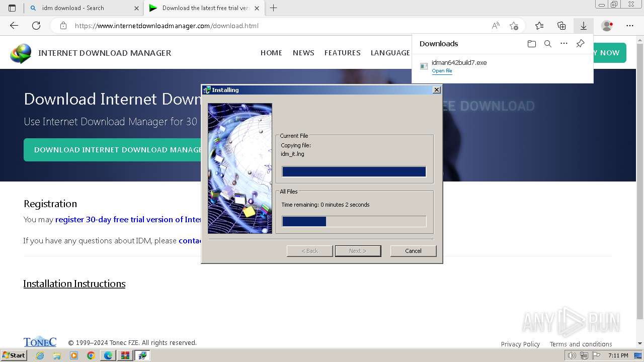Viewport: 644px width, 362px height.
Task: Go back with the browser back arrow
Action: coord(14,26)
